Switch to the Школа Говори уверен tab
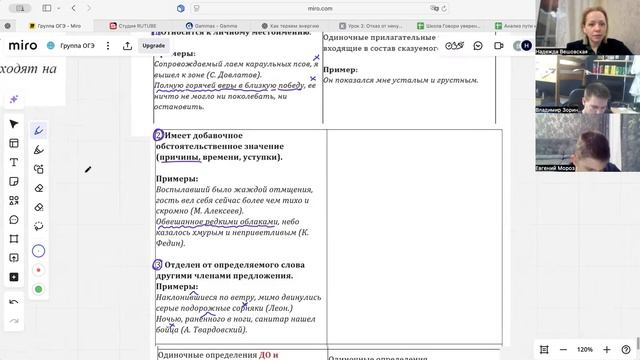This screenshot has width=640, height=360. (x=449, y=26)
